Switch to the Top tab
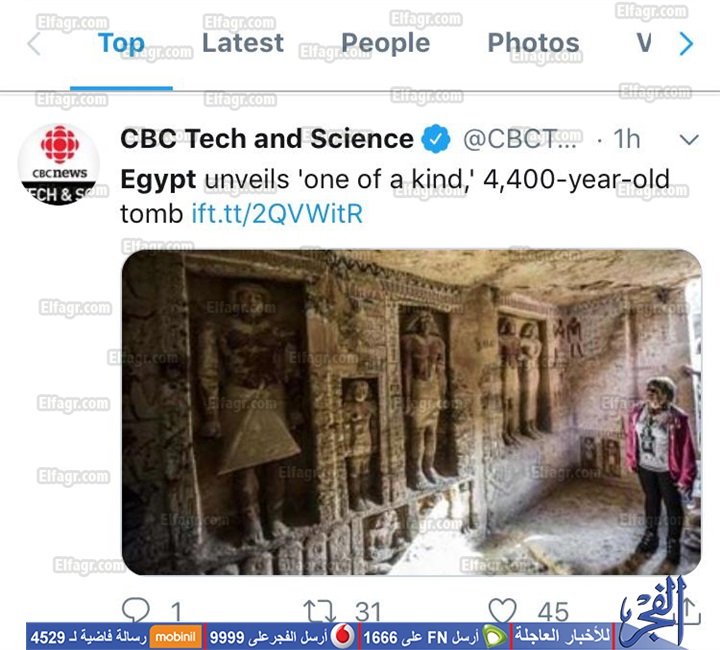 click(x=121, y=43)
